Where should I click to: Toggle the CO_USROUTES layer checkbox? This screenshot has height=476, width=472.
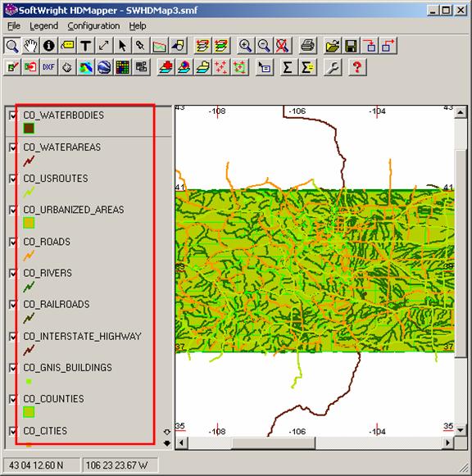point(13,179)
